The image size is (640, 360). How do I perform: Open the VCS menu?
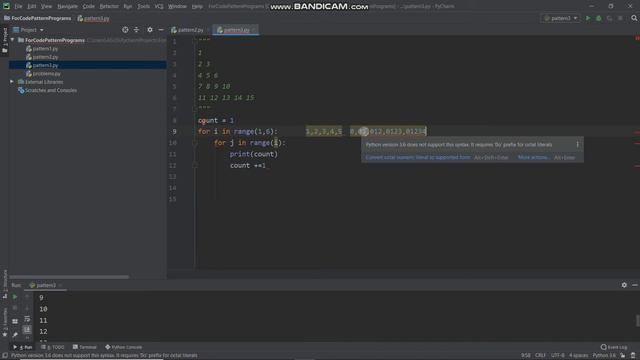click(x=159, y=7)
